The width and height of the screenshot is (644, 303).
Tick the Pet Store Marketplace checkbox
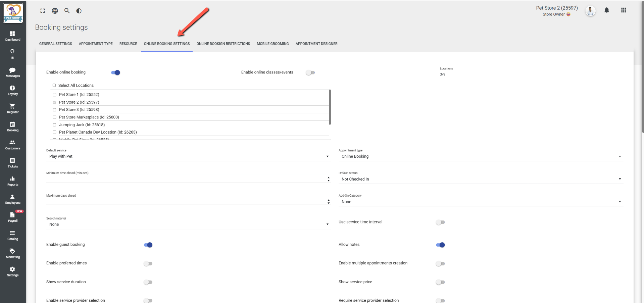click(54, 117)
